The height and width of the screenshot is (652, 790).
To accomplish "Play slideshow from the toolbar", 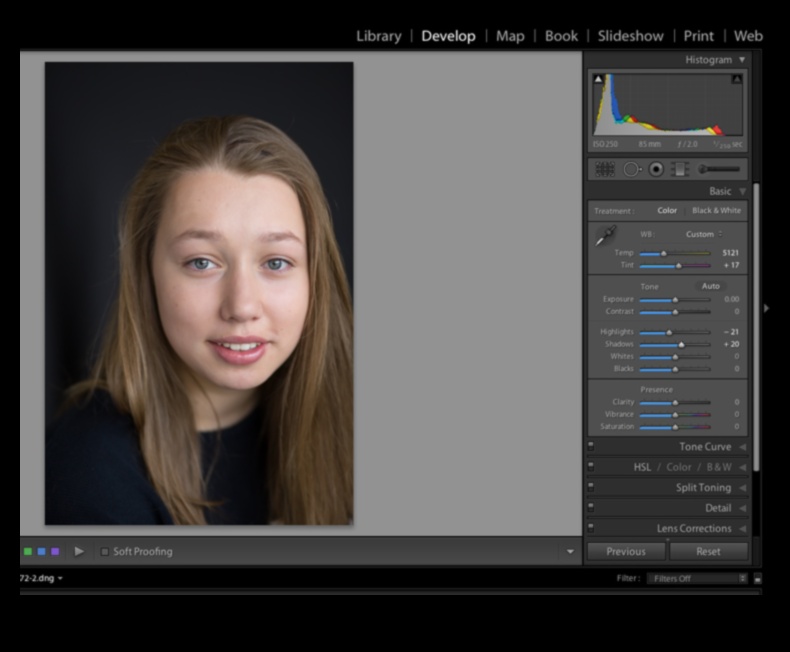I will pyautogui.click(x=79, y=551).
